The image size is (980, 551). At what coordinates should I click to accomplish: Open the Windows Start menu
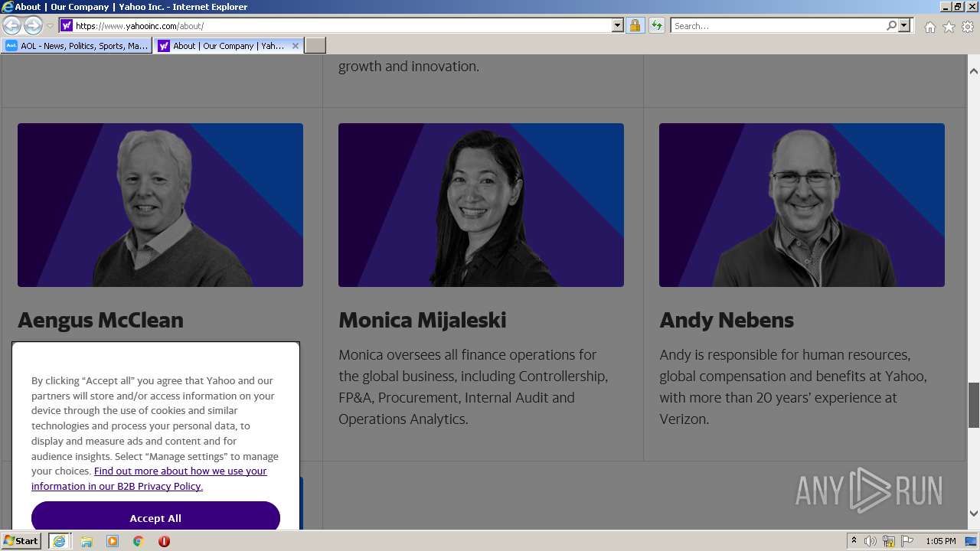(21, 541)
